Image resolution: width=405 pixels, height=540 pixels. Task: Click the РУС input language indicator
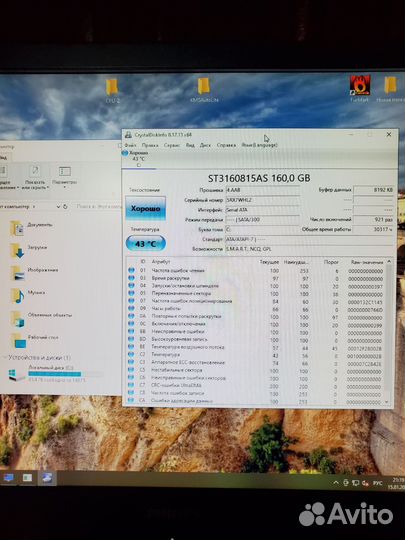[x=378, y=483]
